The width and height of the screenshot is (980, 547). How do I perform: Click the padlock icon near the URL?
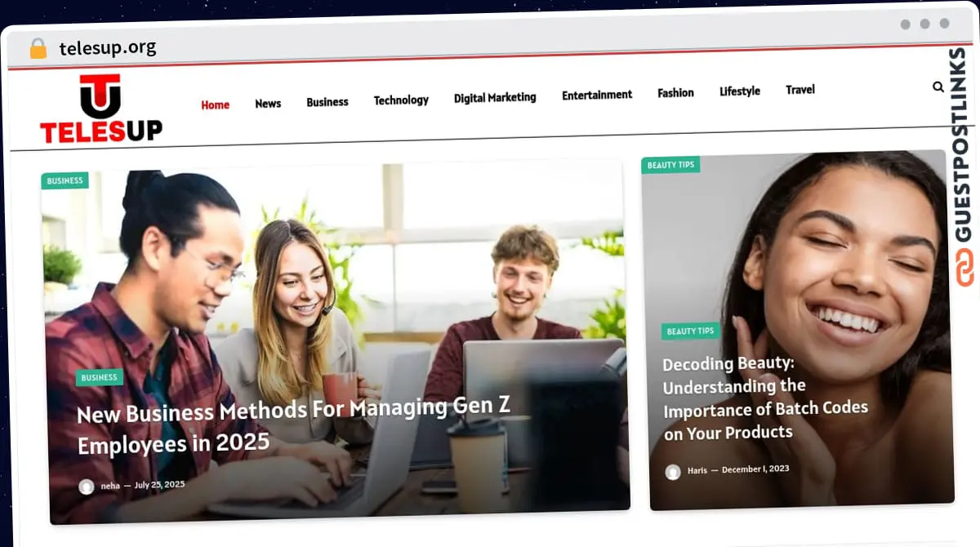click(x=38, y=48)
